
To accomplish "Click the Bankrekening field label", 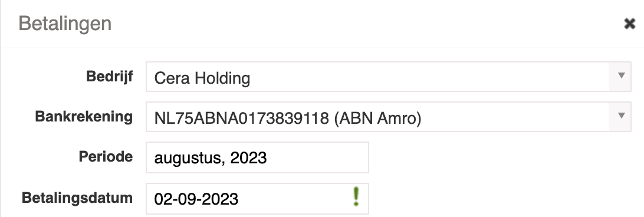I will (84, 117).
